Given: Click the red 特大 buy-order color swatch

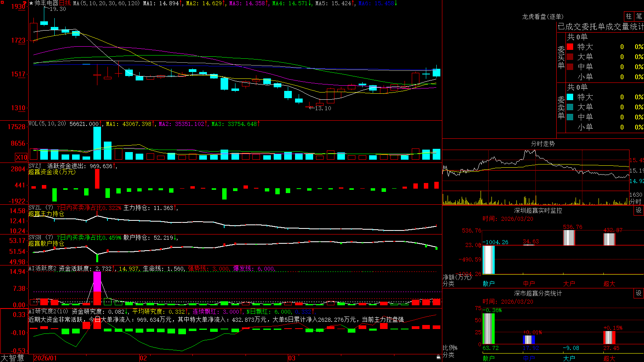Looking at the screenshot, I should click(570, 47).
